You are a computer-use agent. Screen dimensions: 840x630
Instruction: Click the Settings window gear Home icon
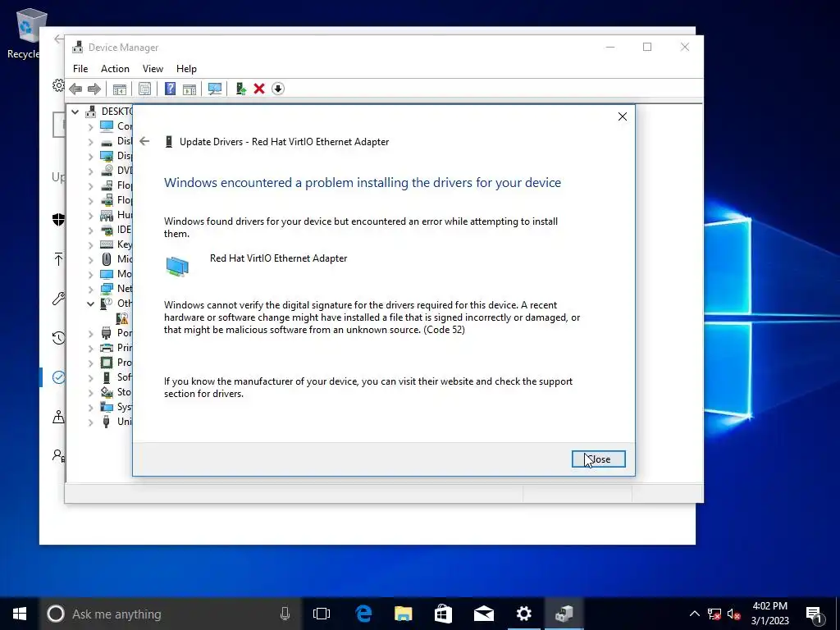point(58,85)
